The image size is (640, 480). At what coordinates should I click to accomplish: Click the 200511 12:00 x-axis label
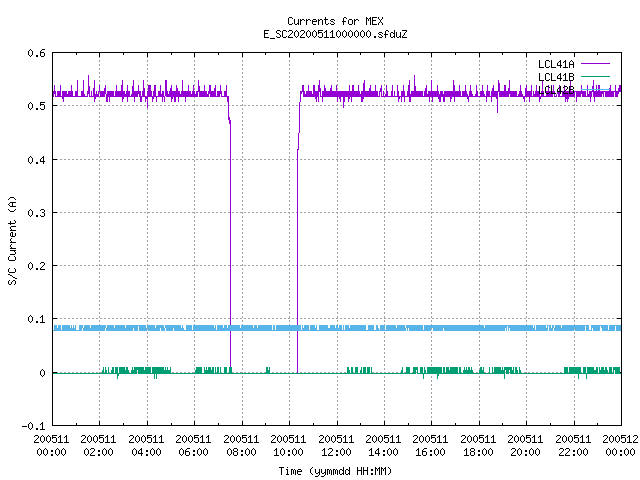point(336,445)
